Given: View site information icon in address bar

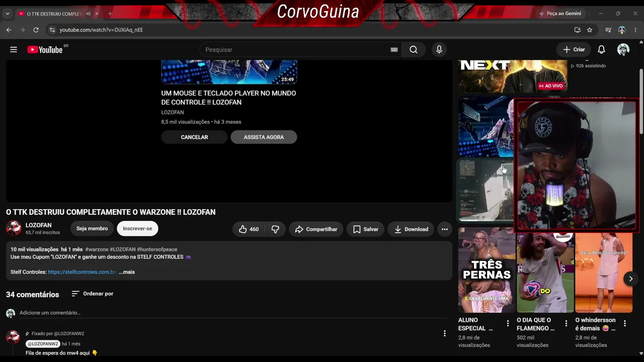Looking at the screenshot, I should click(x=52, y=30).
